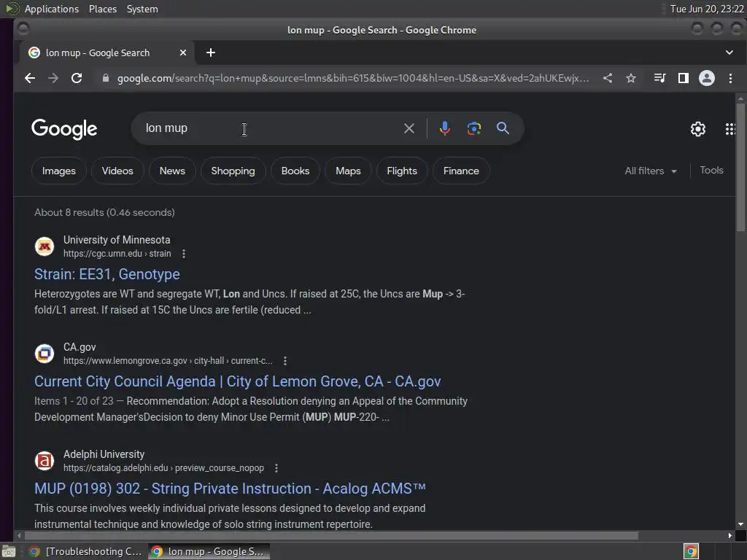
Task: Start voice search with the microphone
Action: click(445, 128)
